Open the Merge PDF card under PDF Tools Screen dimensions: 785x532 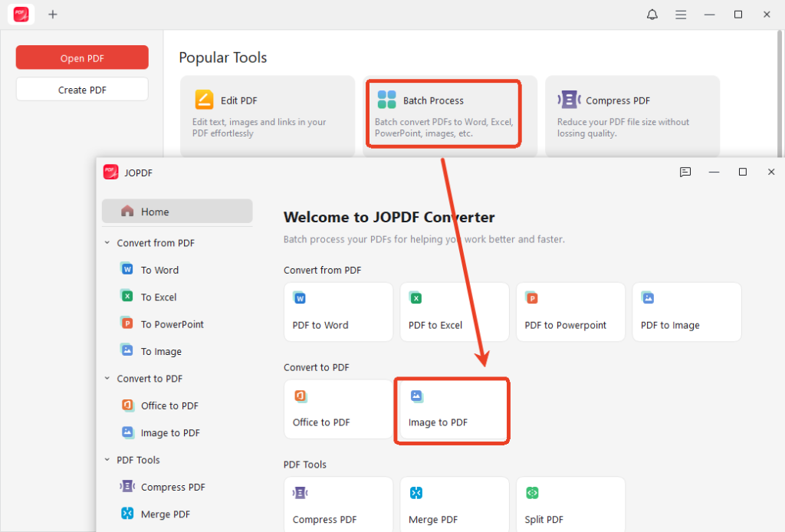(455, 504)
